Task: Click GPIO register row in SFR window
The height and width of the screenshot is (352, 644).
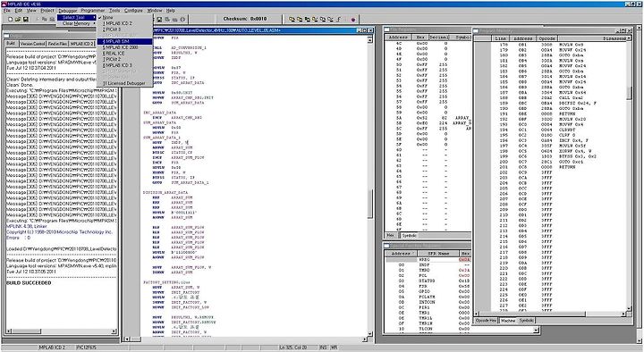Action: coord(428,291)
